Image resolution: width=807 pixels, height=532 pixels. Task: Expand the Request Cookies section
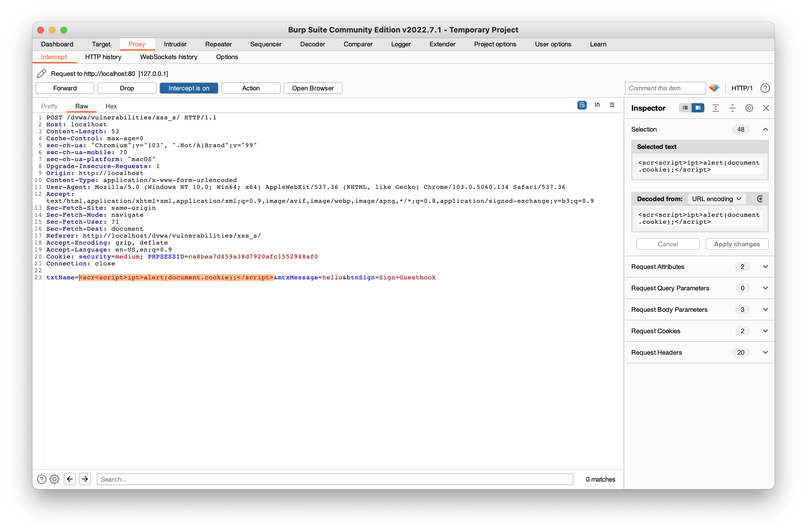(765, 331)
